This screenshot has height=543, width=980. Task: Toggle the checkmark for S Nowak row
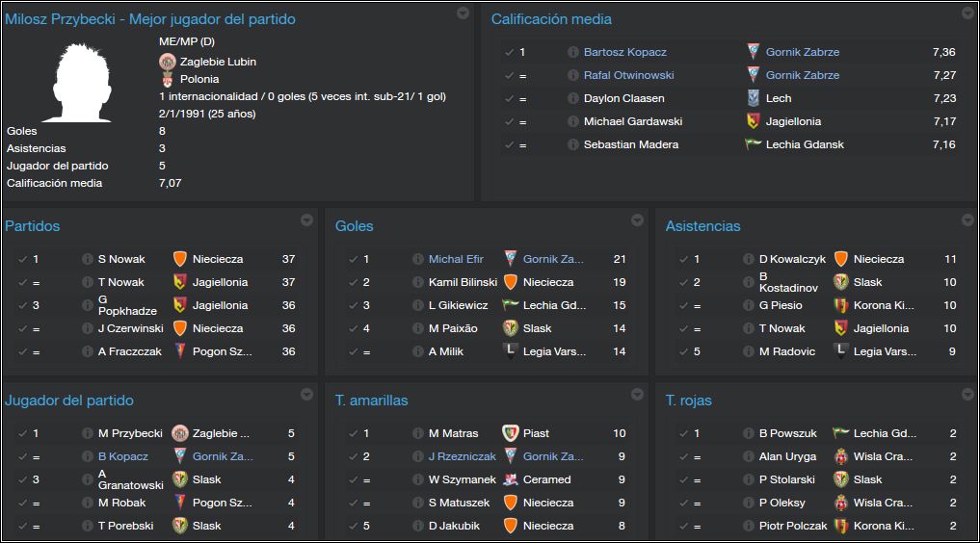[23, 259]
